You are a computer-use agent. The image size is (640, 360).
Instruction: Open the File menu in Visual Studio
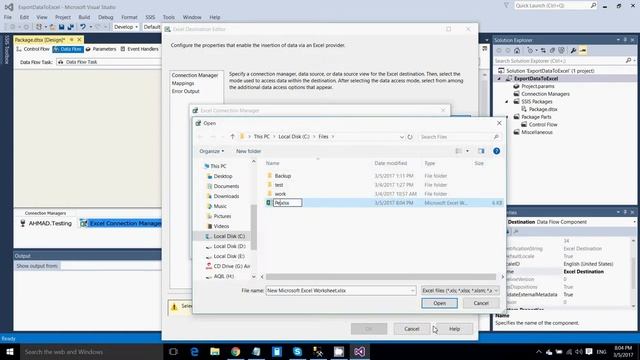(x=8, y=17)
